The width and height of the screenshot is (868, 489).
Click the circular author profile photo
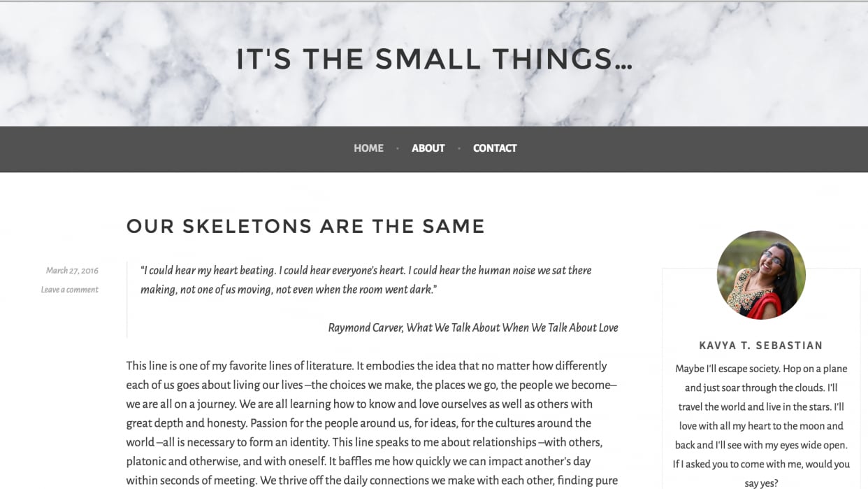pos(761,275)
